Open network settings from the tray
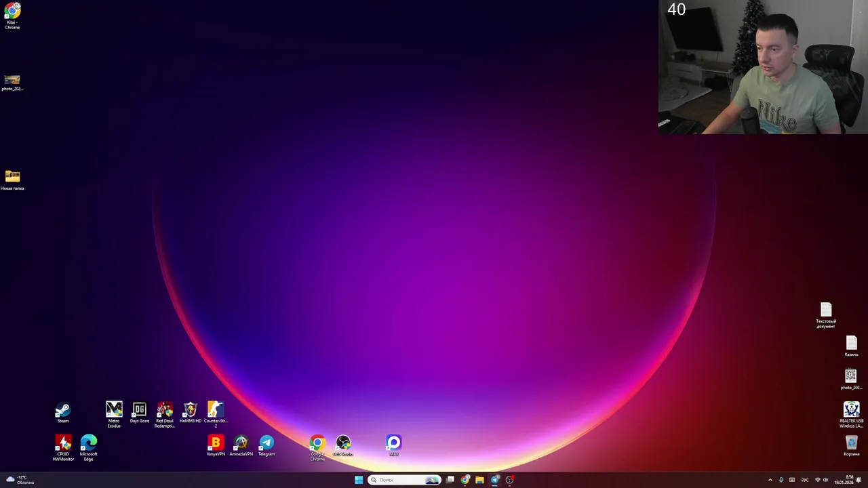The image size is (868, 488). [x=817, y=480]
